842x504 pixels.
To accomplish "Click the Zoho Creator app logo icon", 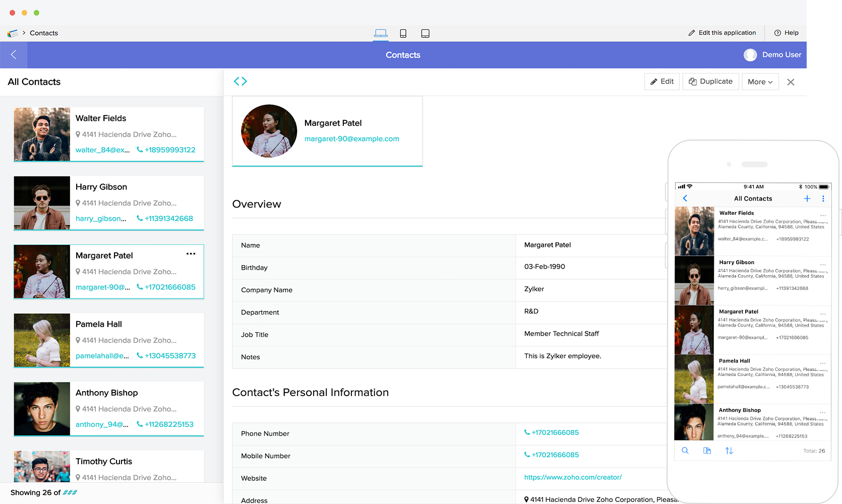I will click(x=13, y=33).
